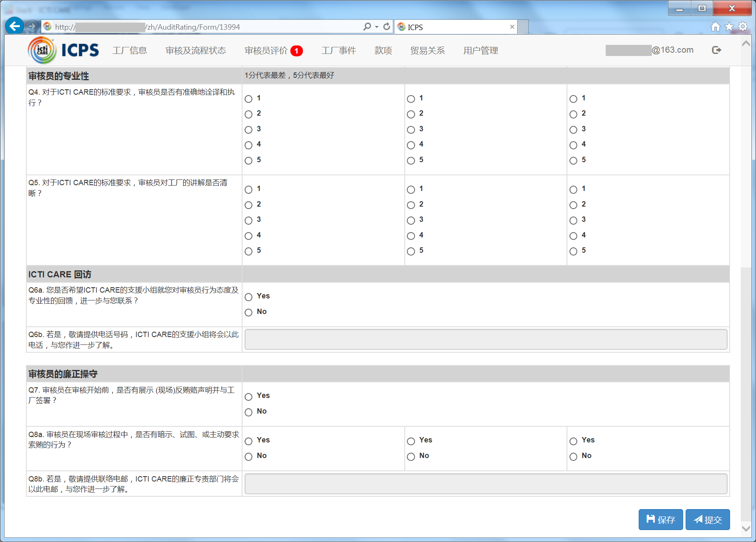Viewport: 756px width, 542px height.
Task: Click the browser address bar URL
Action: [147, 27]
